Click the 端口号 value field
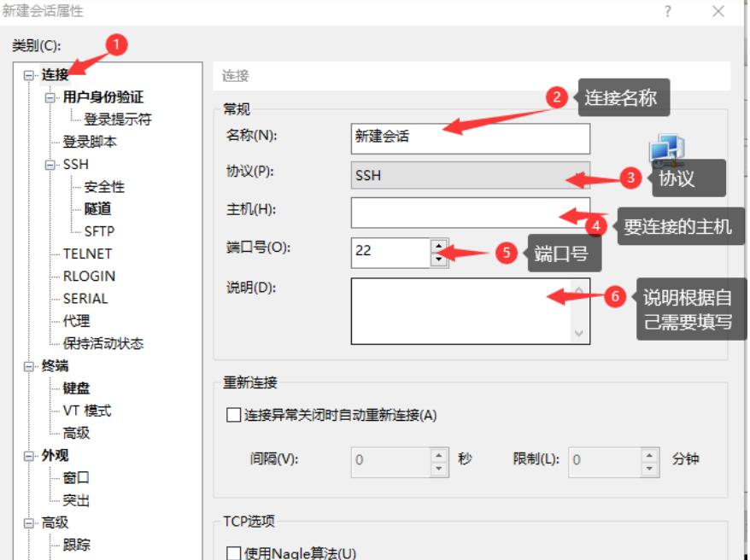The width and height of the screenshot is (750, 560). [x=390, y=253]
